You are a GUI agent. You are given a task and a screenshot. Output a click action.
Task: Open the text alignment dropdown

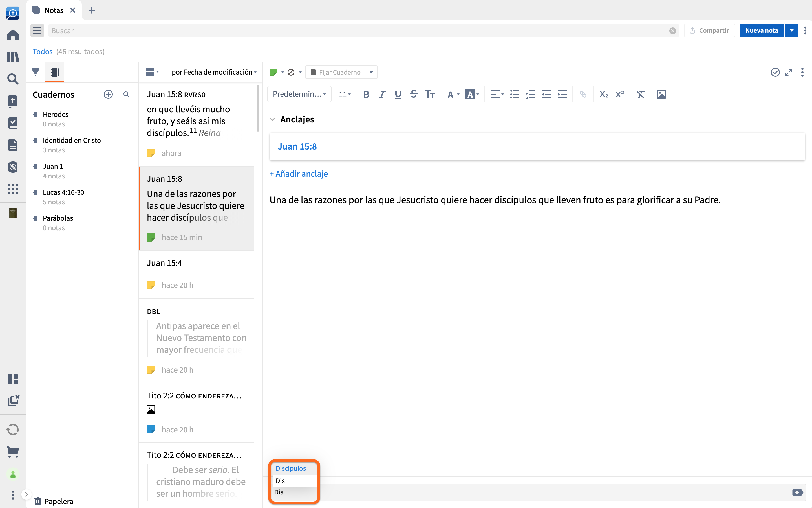coord(497,95)
